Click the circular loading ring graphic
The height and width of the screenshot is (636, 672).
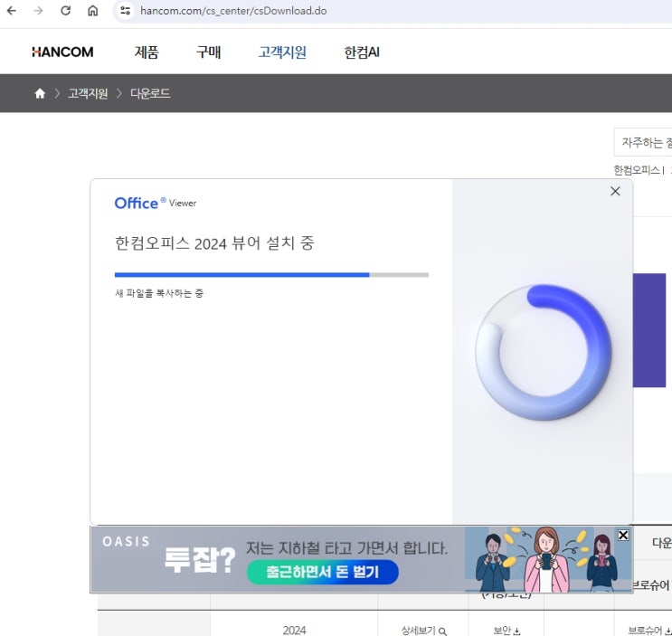543,352
